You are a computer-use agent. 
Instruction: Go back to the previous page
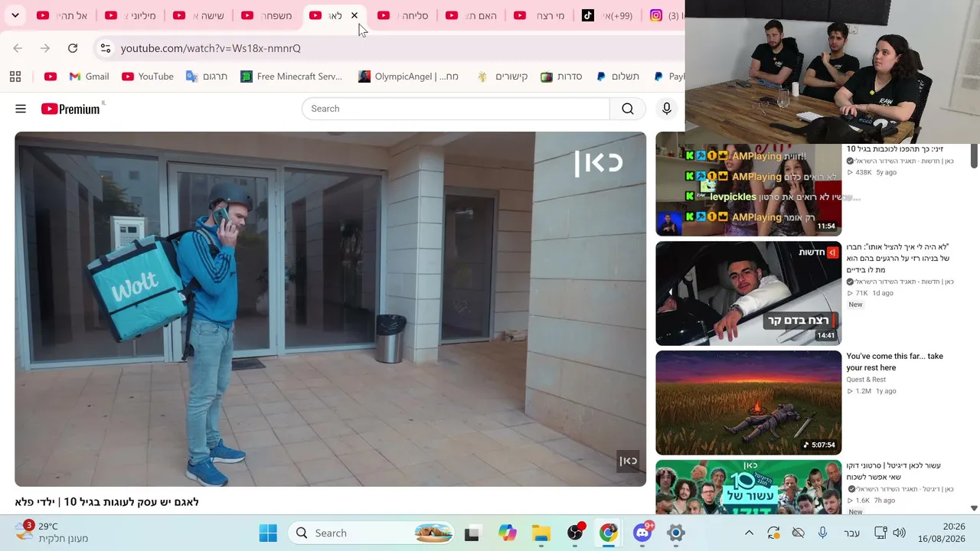pos(18,48)
